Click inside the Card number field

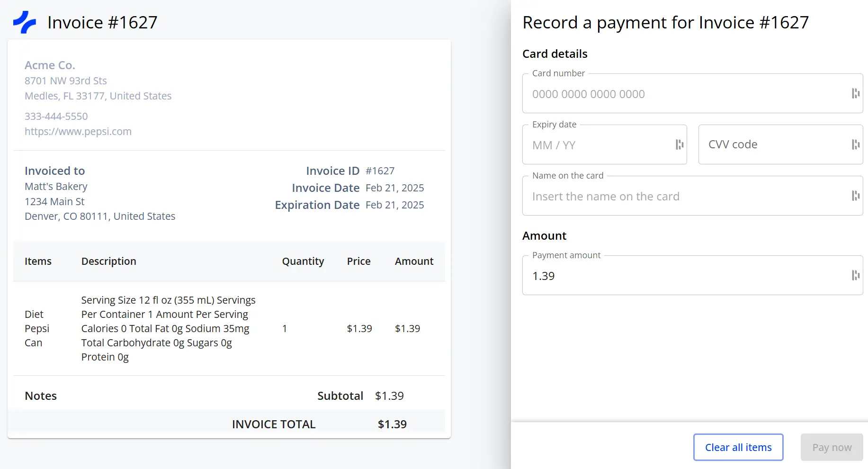(663, 94)
